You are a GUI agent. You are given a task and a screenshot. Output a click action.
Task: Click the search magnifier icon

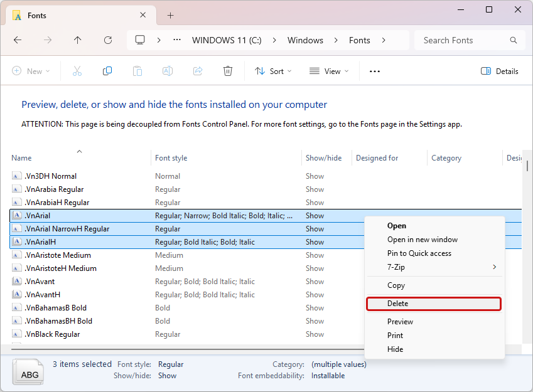coord(514,40)
